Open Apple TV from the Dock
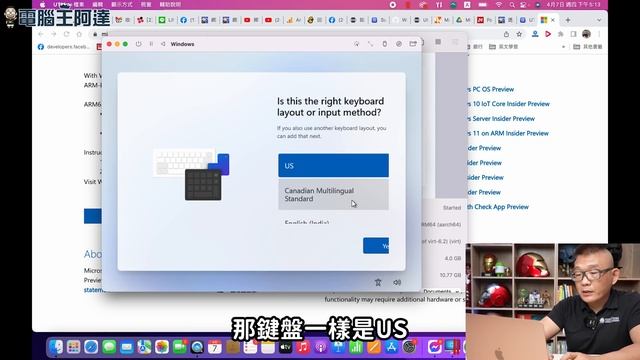640x360 pixels. point(285,347)
